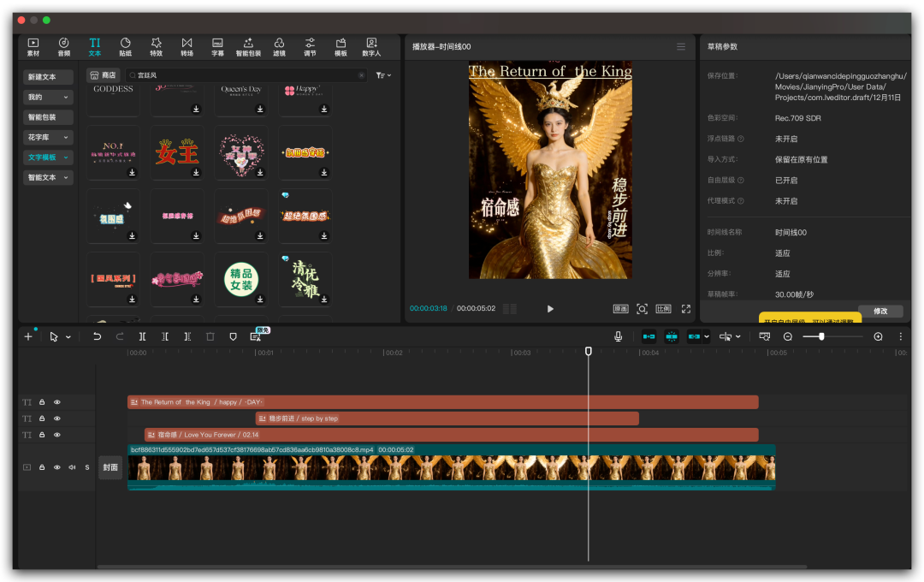Hide the 'The Return of the King' text track
Image resolution: width=924 pixels, height=582 pixels.
57,402
